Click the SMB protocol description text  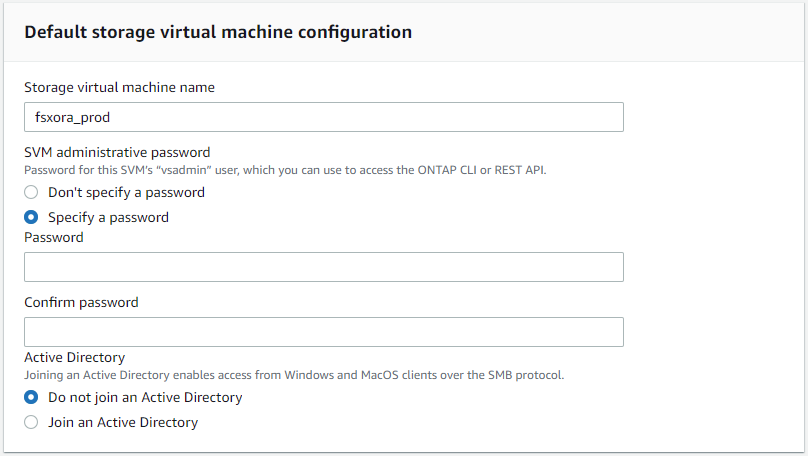coord(294,375)
